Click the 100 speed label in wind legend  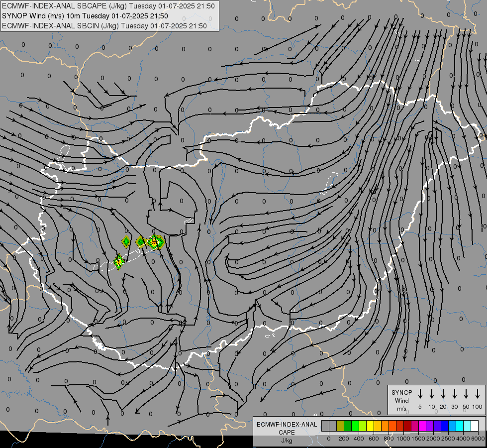[x=478, y=407]
